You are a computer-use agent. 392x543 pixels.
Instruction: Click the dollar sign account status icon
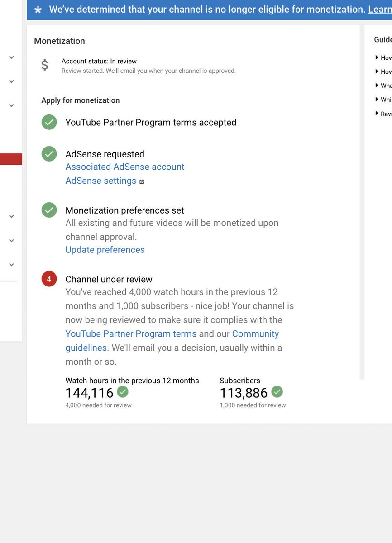tap(44, 65)
